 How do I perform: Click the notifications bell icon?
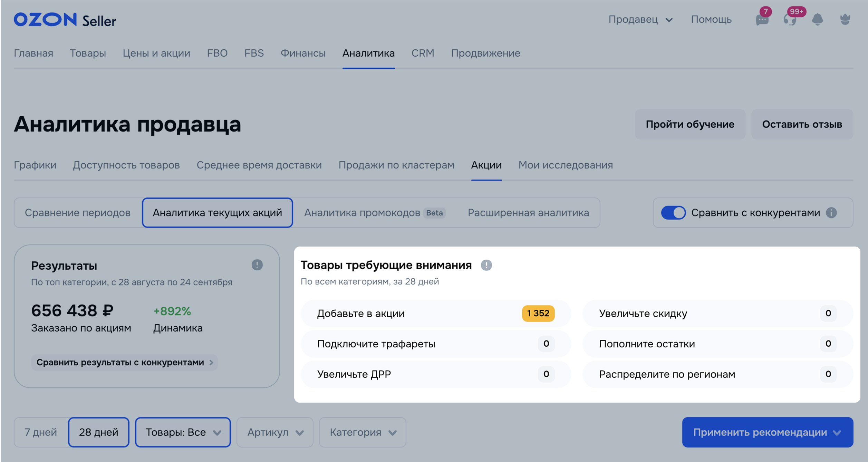point(817,19)
